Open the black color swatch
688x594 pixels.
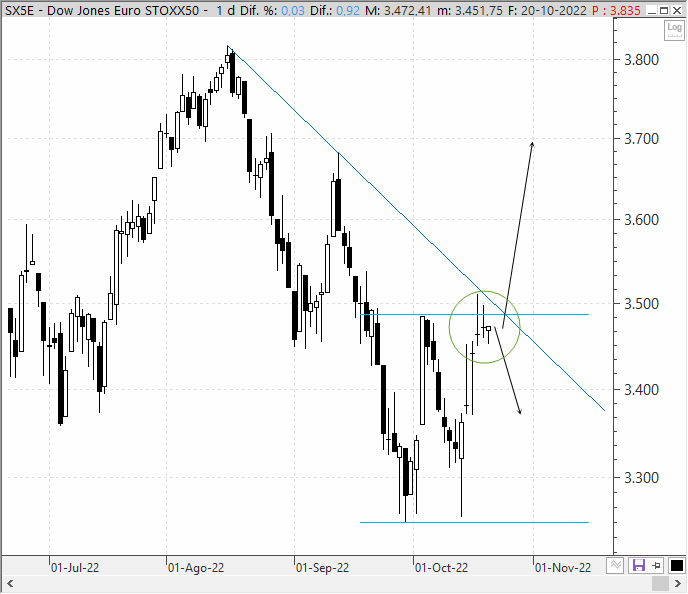click(676, 565)
